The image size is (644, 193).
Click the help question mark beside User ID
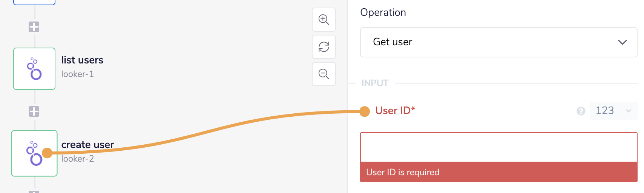(581, 111)
